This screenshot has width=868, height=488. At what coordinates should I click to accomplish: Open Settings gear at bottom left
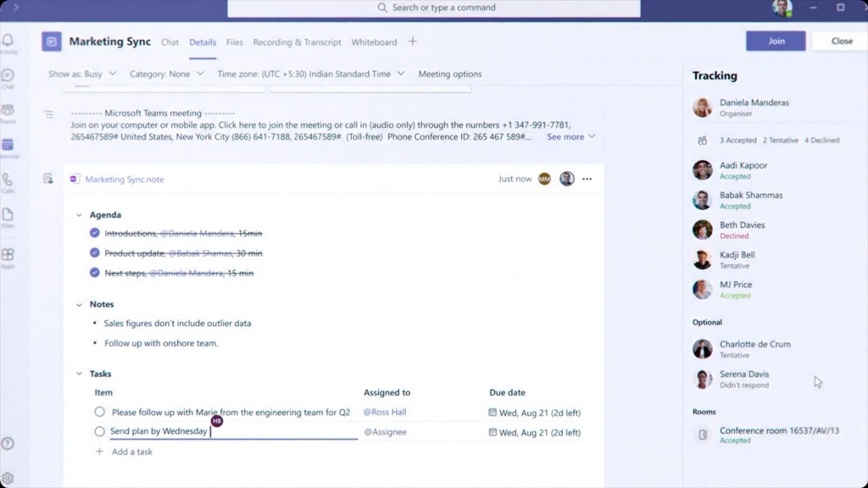tap(8, 479)
